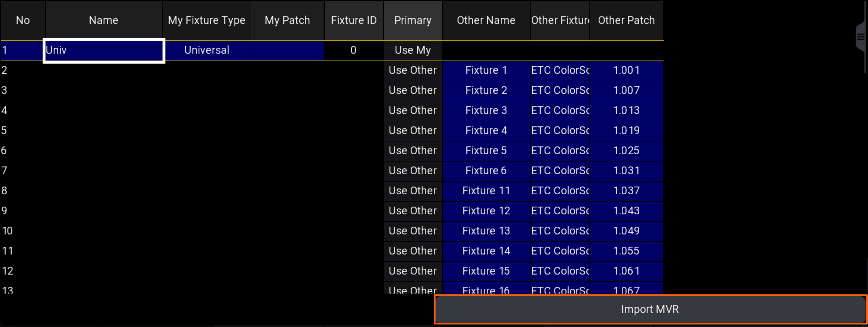Select the empty My Patch cell in row 1
This screenshot has height=327, width=868.
(287, 50)
